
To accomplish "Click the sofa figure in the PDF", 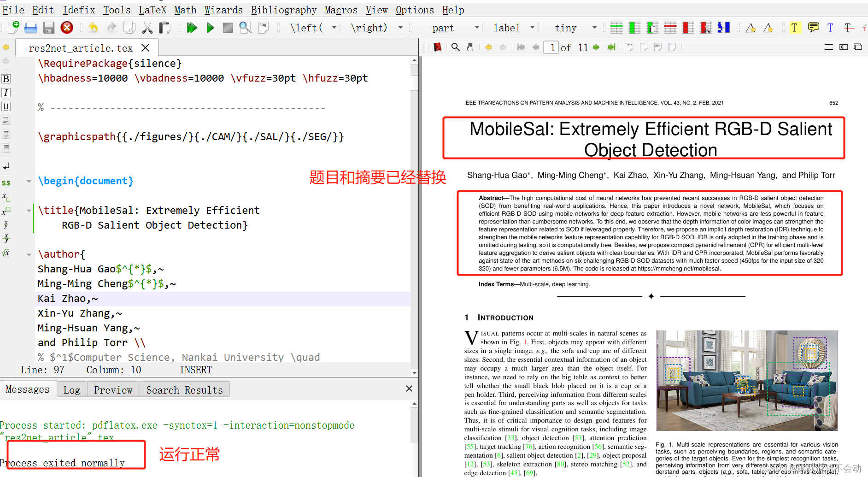I will pos(747,380).
